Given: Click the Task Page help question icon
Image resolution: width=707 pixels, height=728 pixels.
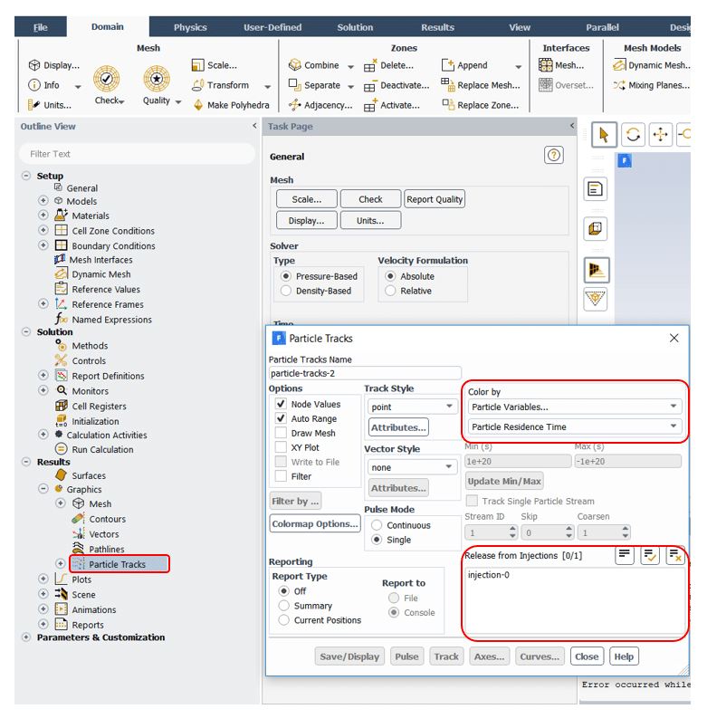Looking at the screenshot, I should pos(553,156).
